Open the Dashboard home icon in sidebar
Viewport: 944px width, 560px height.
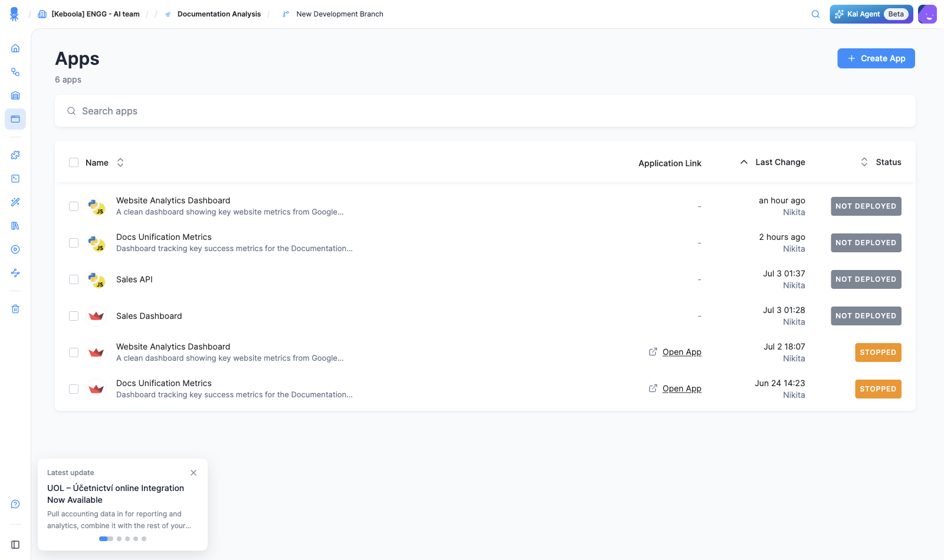(15, 48)
